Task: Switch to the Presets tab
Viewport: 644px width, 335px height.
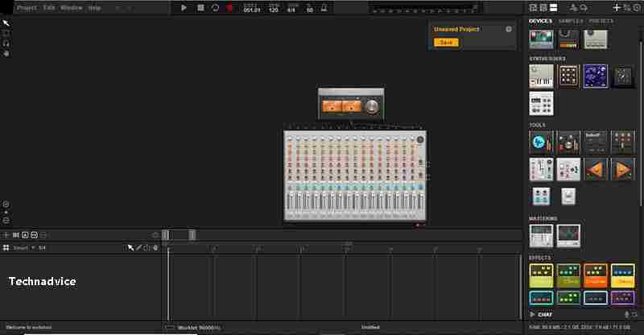Action: point(601,21)
